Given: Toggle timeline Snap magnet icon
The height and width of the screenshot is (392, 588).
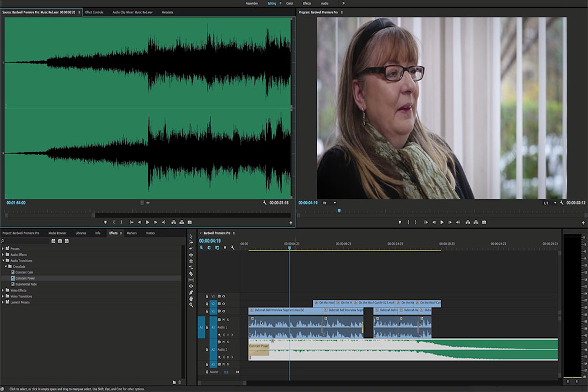Looking at the screenshot, I should click(209, 248).
